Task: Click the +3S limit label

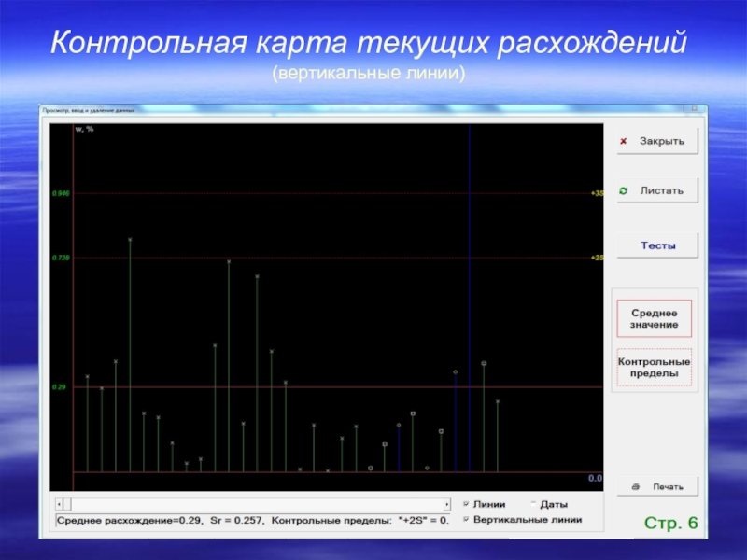Action: point(597,193)
